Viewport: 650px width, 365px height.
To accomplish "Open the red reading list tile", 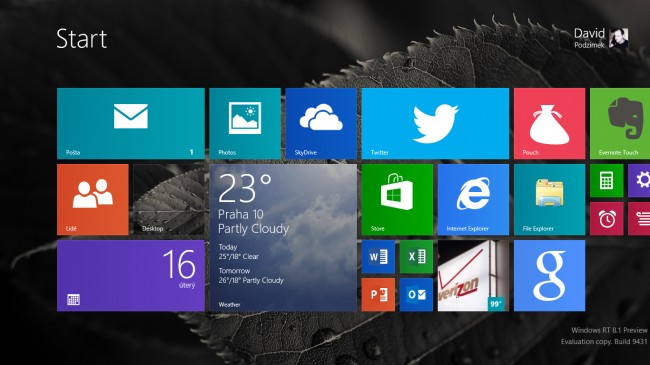I will [x=639, y=219].
